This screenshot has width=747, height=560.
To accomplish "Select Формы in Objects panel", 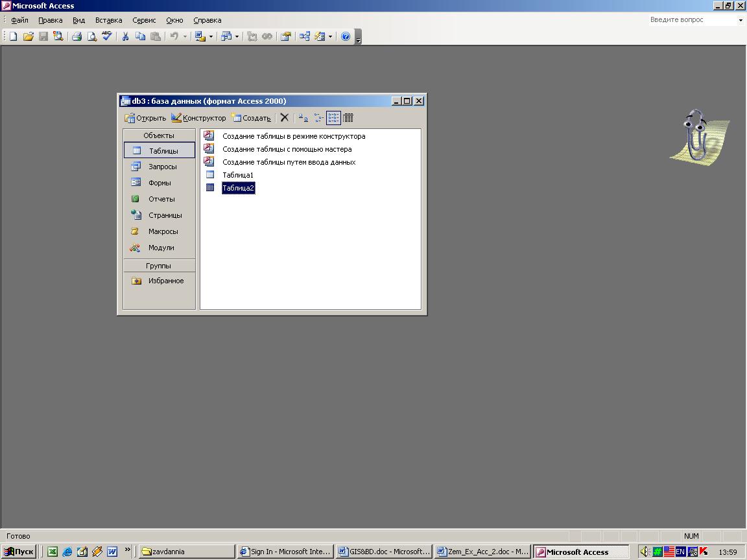I will point(159,183).
